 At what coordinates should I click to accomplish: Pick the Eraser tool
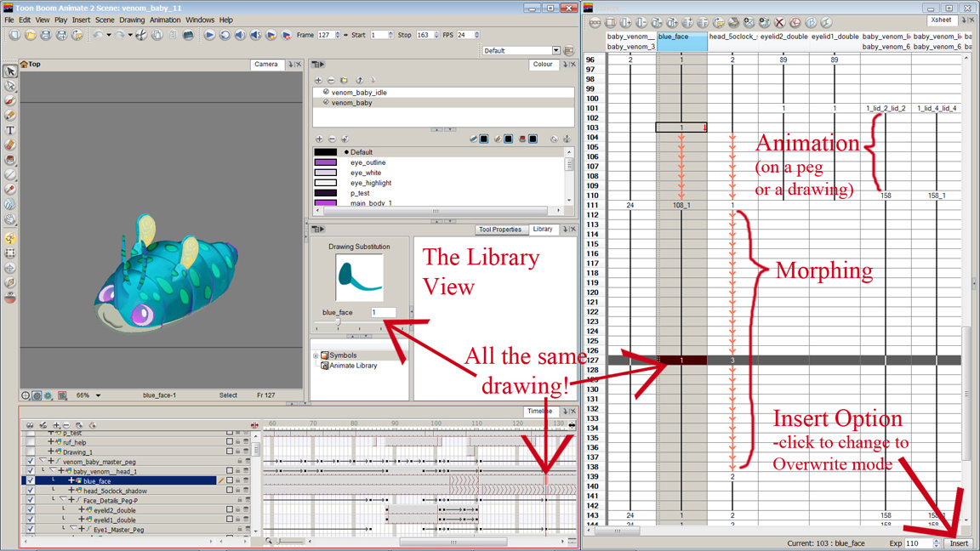(x=10, y=145)
